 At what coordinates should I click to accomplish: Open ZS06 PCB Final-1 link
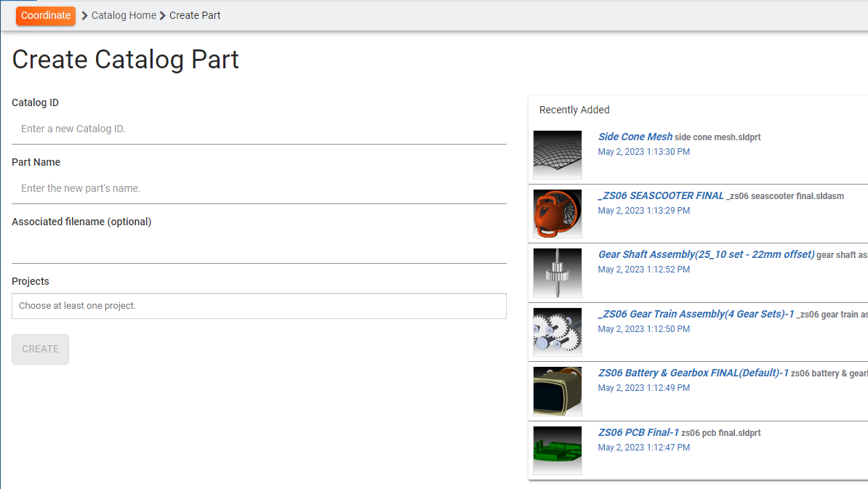[x=638, y=432]
